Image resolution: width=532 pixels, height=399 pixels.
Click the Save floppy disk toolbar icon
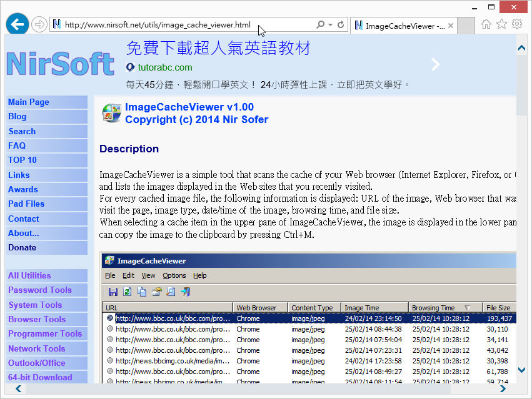click(x=113, y=292)
